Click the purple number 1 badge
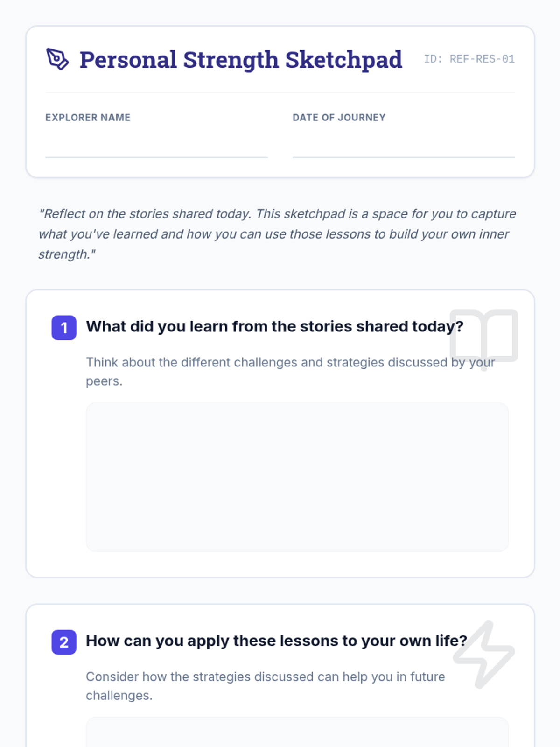 [x=64, y=328]
